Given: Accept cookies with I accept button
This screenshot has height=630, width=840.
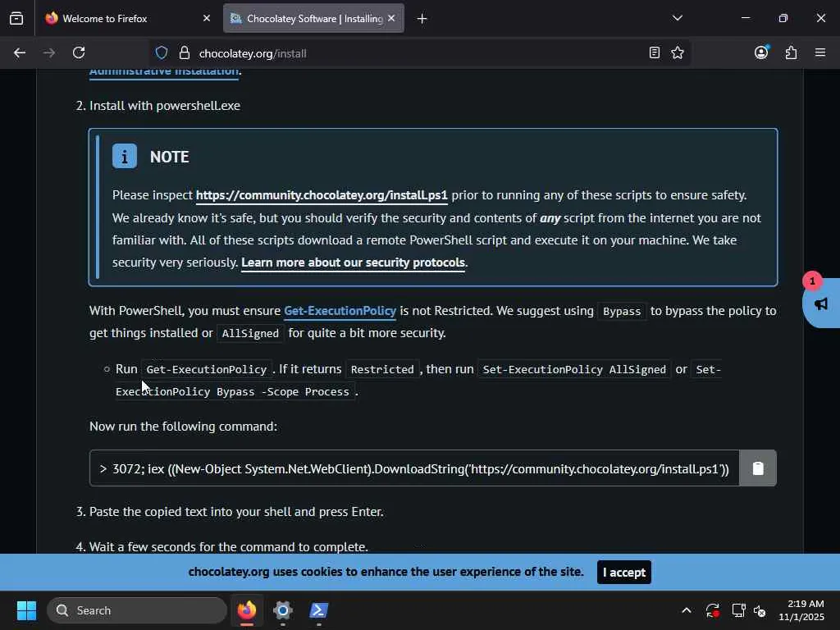Looking at the screenshot, I should pyautogui.click(x=624, y=572).
